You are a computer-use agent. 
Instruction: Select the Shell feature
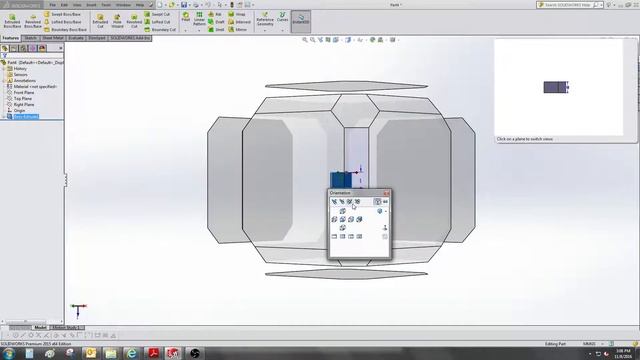tap(216, 29)
